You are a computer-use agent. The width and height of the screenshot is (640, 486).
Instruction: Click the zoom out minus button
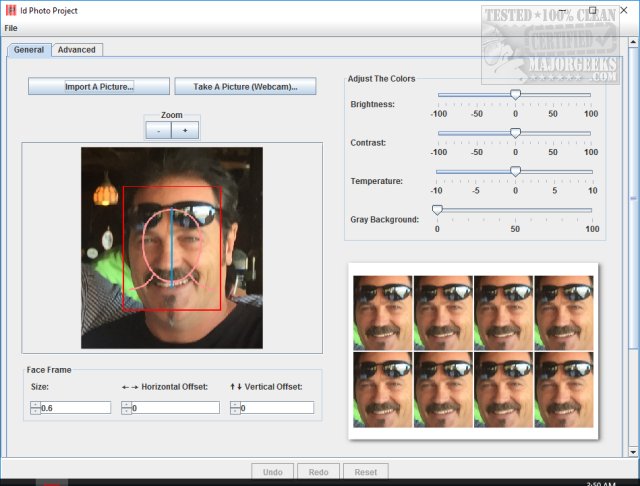[158, 131]
